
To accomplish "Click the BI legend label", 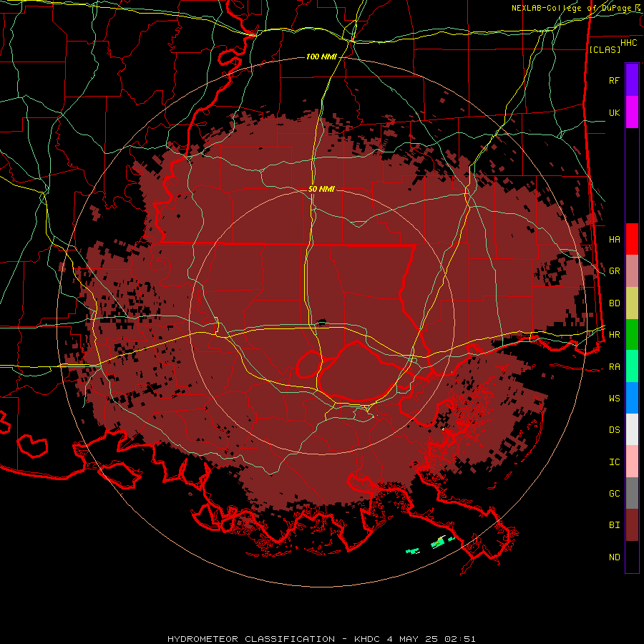I will (615, 525).
